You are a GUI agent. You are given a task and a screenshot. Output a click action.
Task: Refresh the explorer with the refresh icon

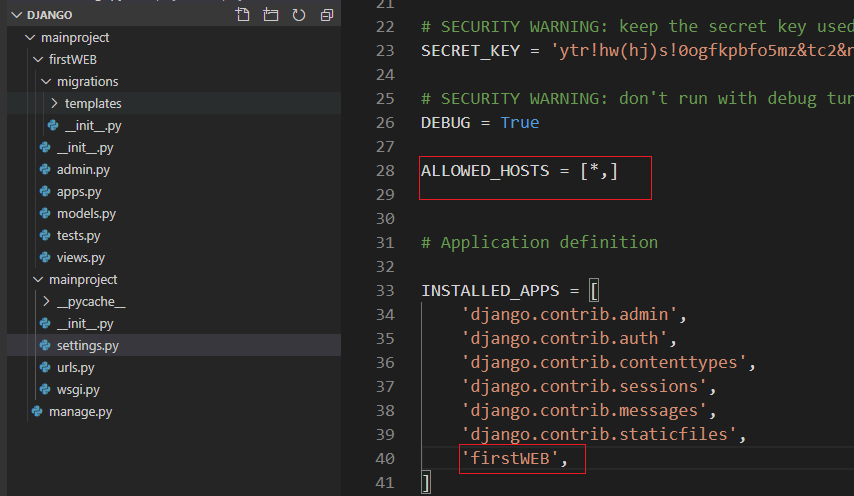click(x=298, y=15)
